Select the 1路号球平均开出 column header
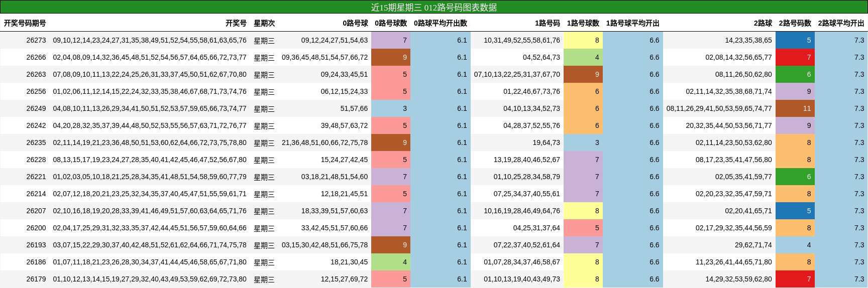This screenshot has width=868, height=288. (632, 23)
